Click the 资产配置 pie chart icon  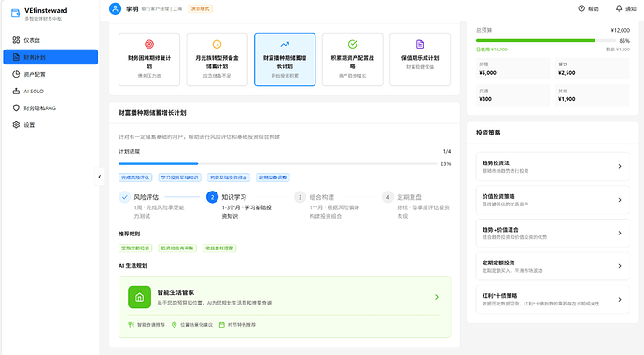tap(16, 74)
